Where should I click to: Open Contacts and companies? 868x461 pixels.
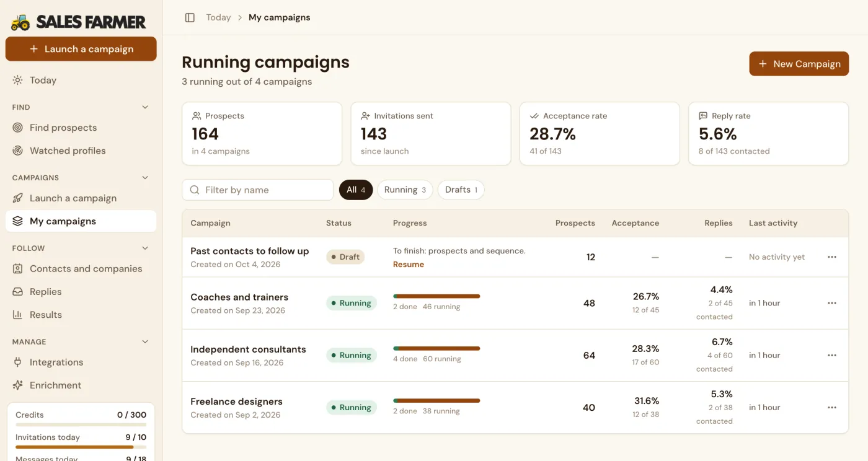click(81, 269)
